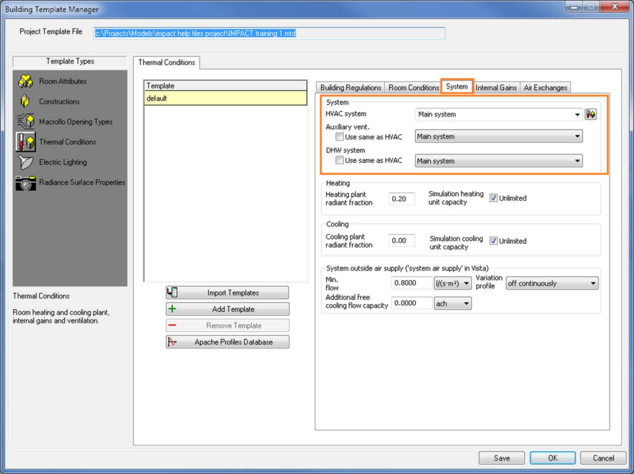Open the Min. flow units l/(s·m²) dropdown

coord(466,284)
